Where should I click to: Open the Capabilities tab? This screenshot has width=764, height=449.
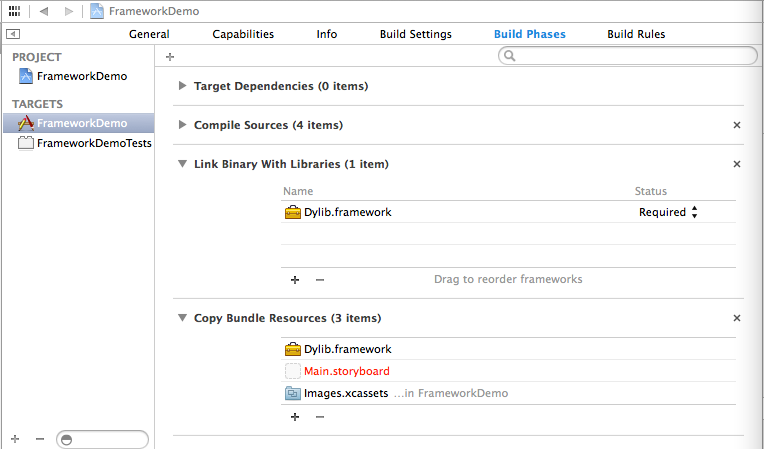243,34
